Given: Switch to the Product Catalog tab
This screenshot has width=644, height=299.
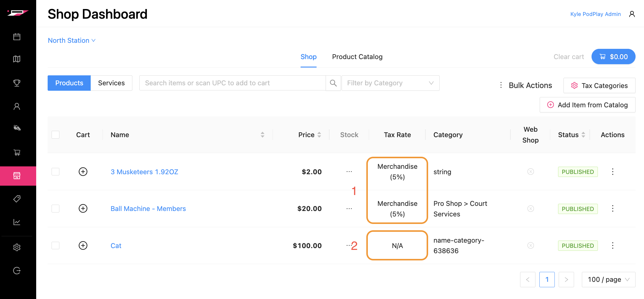Looking at the screenshot, I should coord(357,57).
